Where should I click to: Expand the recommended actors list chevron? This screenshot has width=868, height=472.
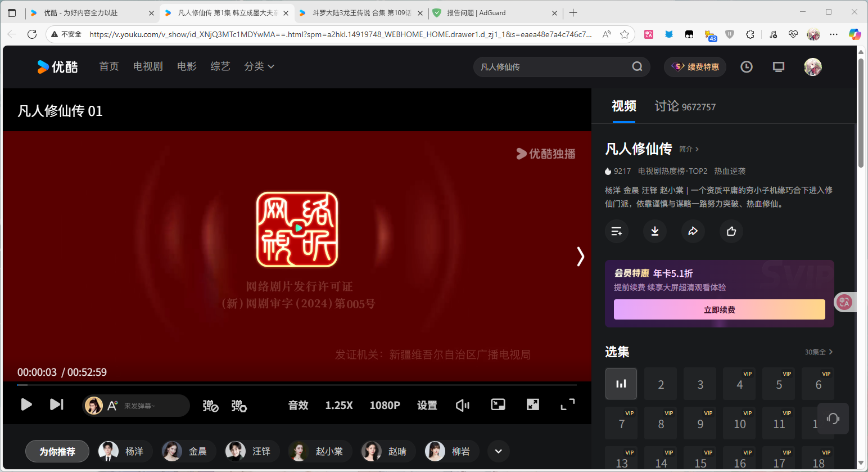[x=498, y=451]
